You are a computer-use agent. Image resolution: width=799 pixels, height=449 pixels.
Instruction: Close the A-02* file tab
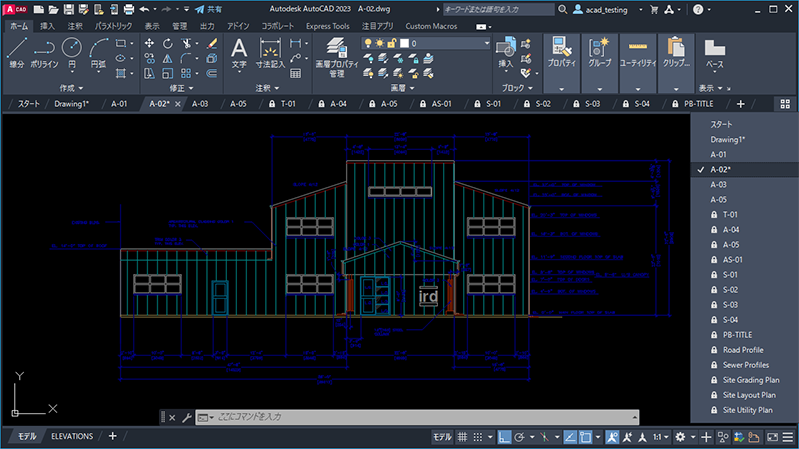point(178,104)
